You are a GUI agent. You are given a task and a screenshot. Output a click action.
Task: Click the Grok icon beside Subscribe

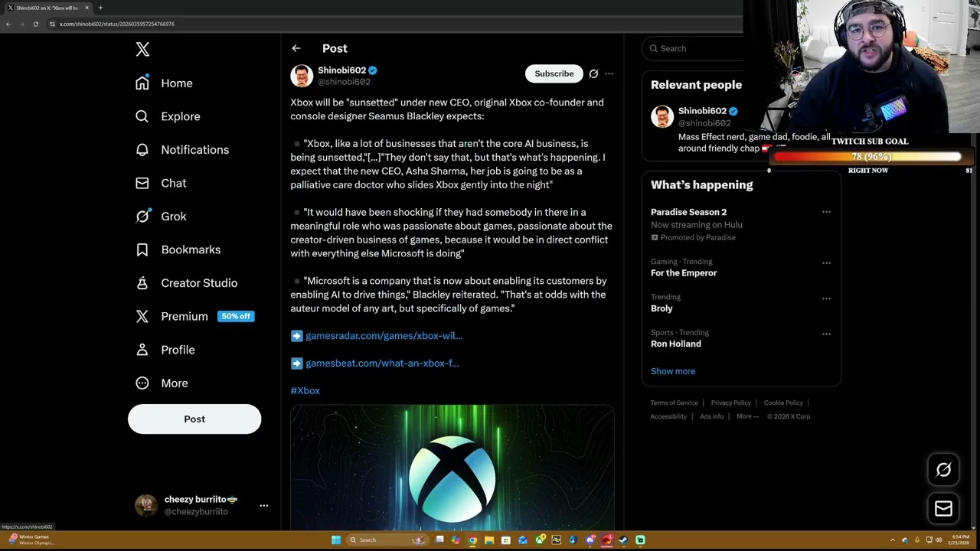click(x=593, y=73)
